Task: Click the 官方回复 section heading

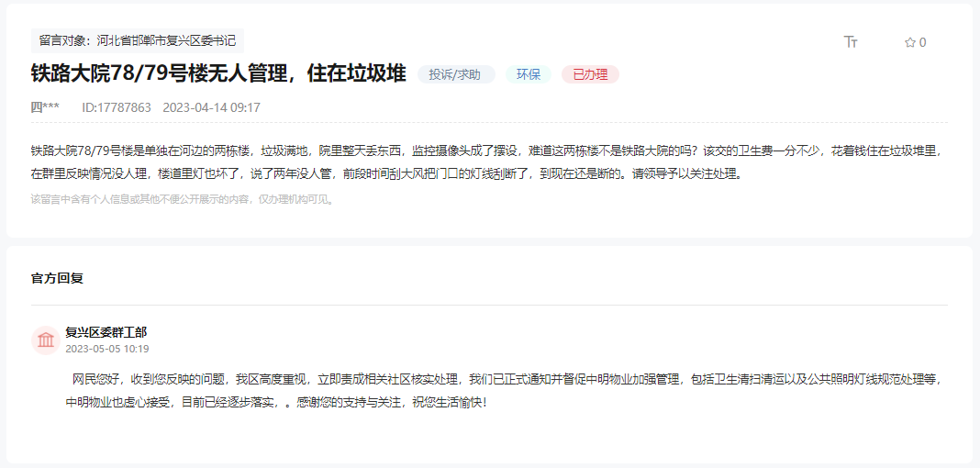Action: 57,279
